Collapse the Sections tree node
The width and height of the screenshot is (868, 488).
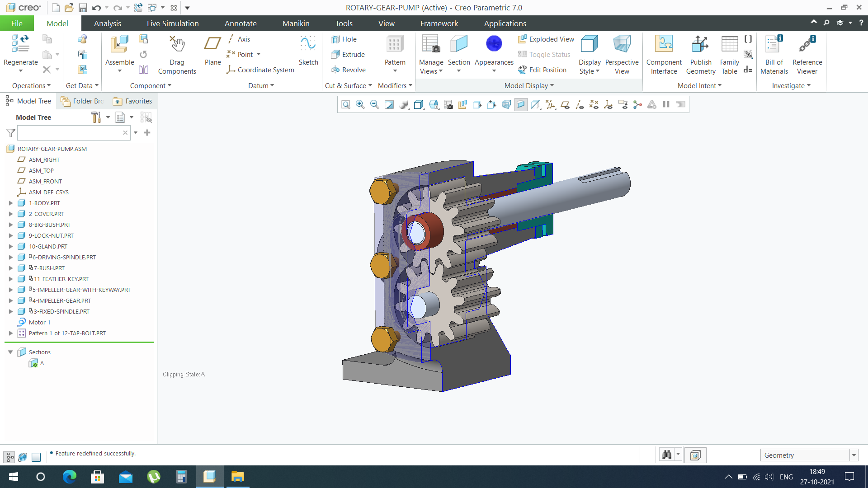(10, 352)
